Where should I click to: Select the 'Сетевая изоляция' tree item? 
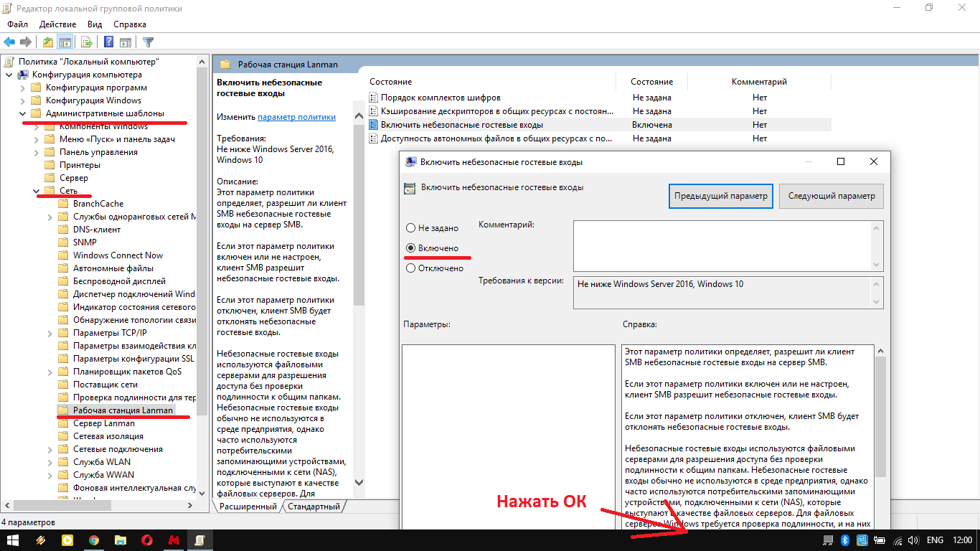click(x=108, y=436)
